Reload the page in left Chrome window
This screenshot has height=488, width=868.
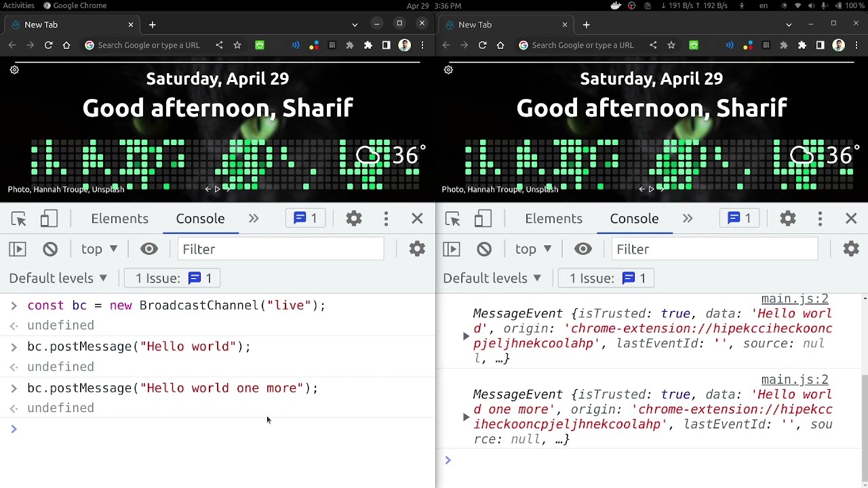tap(48, 45)
